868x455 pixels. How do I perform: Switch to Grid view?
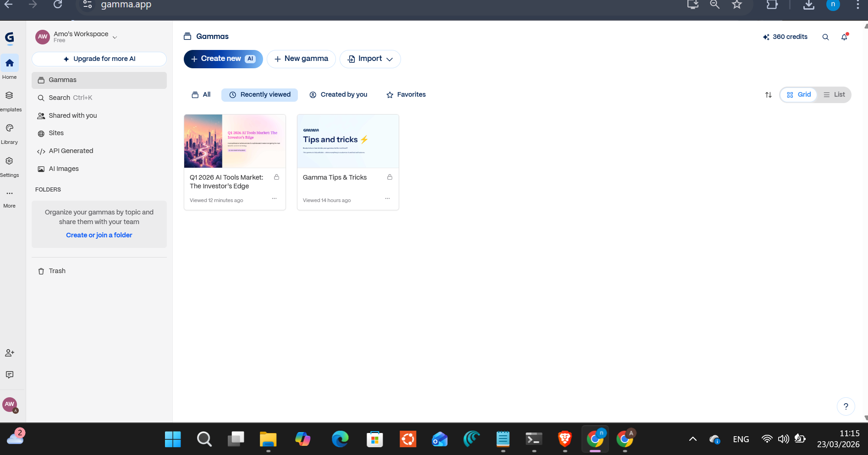799,95
